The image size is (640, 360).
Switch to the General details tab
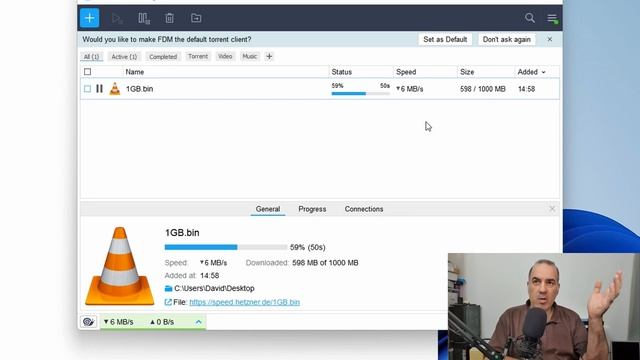(268, 209)
